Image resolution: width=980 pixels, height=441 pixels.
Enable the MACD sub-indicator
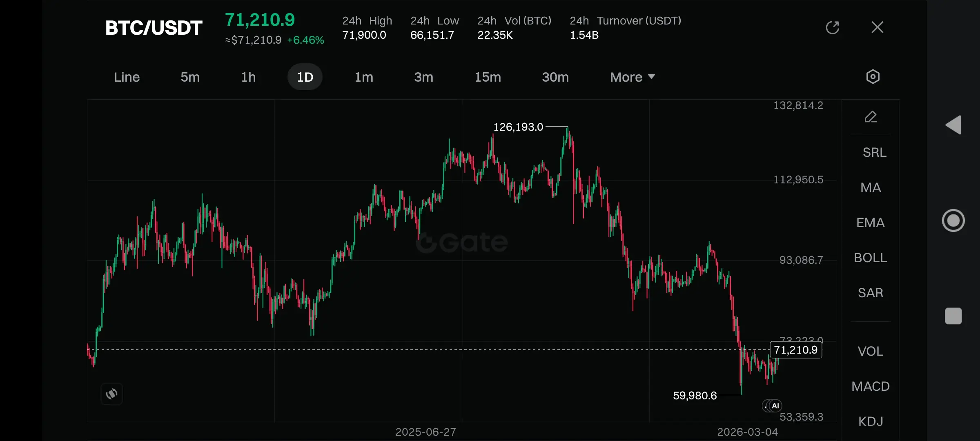871,386
